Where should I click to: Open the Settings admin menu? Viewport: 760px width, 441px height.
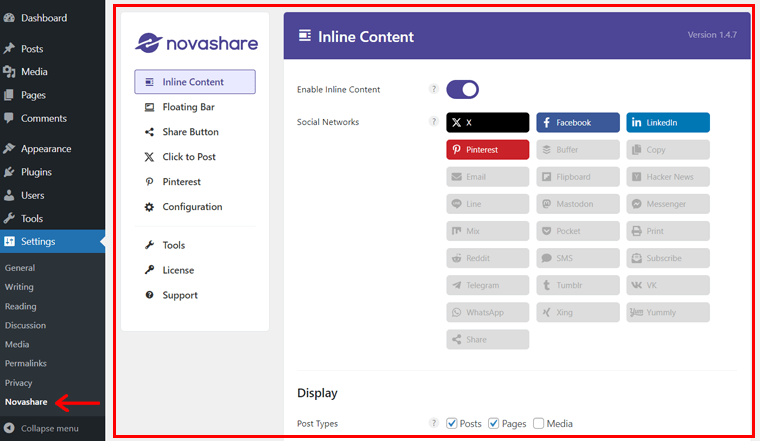pos(52,241)
